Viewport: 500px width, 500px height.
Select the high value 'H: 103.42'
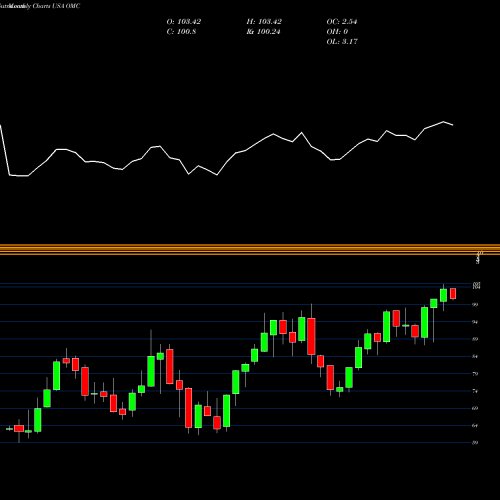pyautogui.click(x=264, y=22)
